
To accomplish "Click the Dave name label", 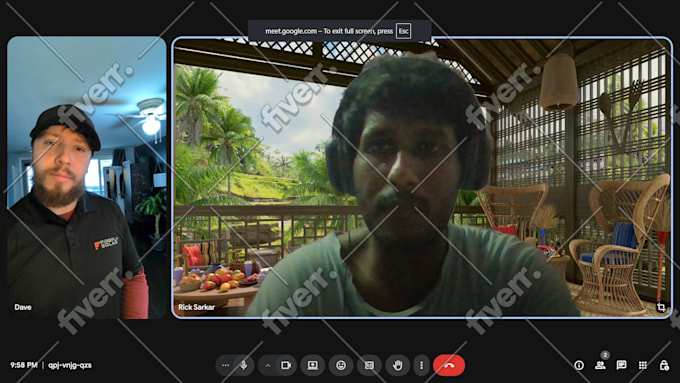I will (23, 307).
